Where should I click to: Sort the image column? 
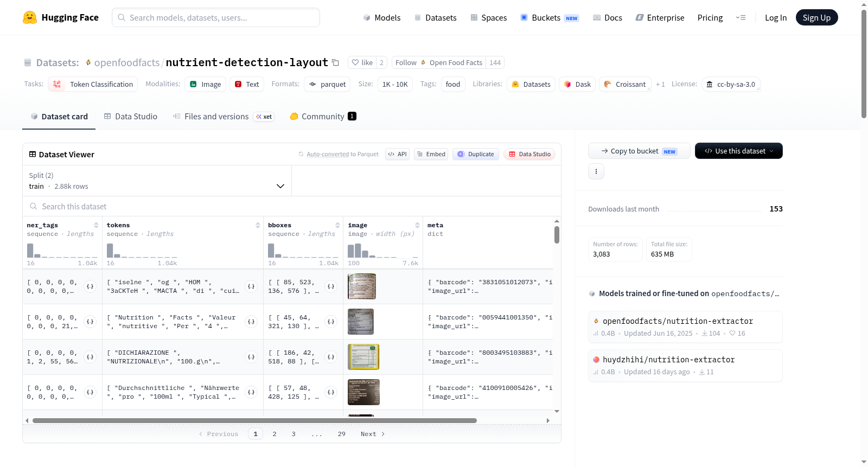pos(417,225)
